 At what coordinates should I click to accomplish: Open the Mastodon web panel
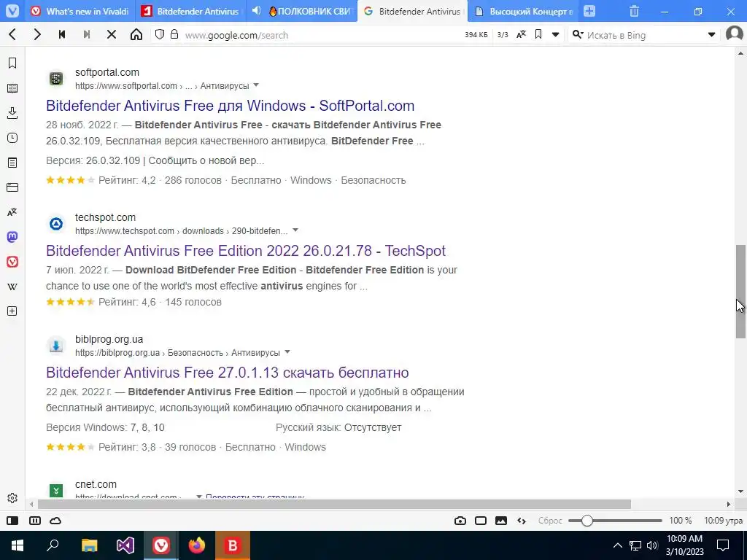12,237
